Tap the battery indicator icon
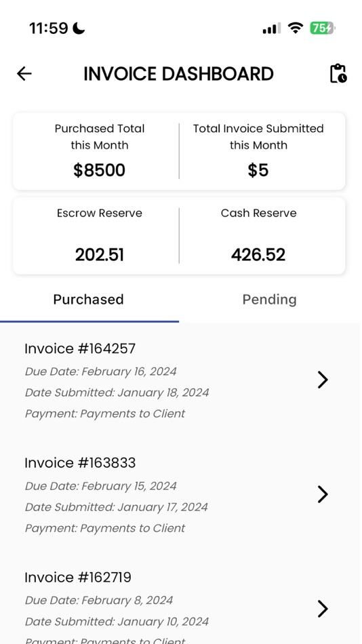Image resolution: width=362 pixels, height=644 pixels. tap(323, 28)
